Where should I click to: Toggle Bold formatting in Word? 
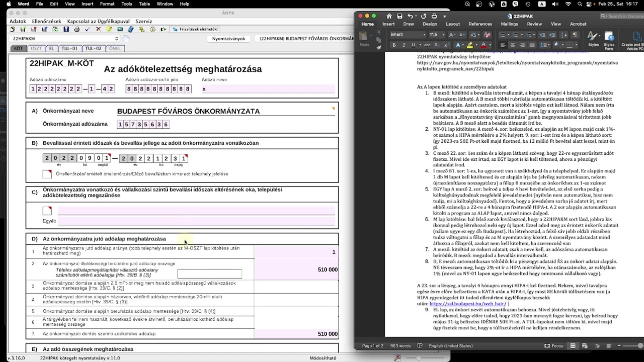pyautogui.click(x=394, y=45)
